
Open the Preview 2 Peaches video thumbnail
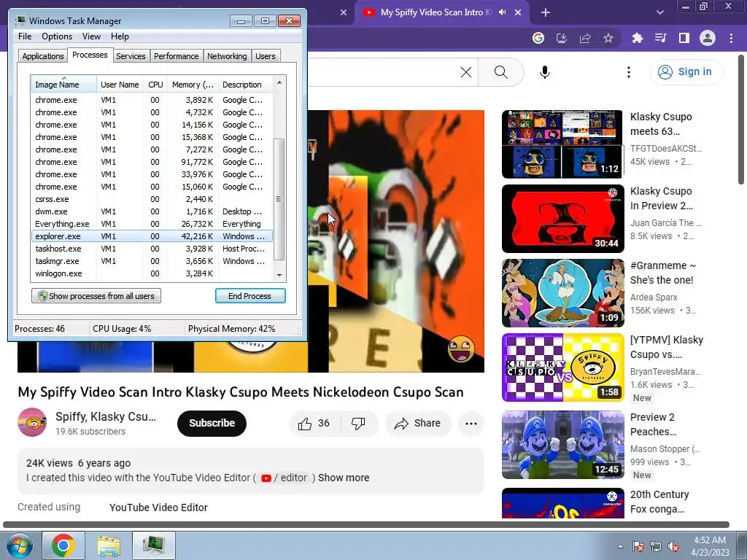562,445
